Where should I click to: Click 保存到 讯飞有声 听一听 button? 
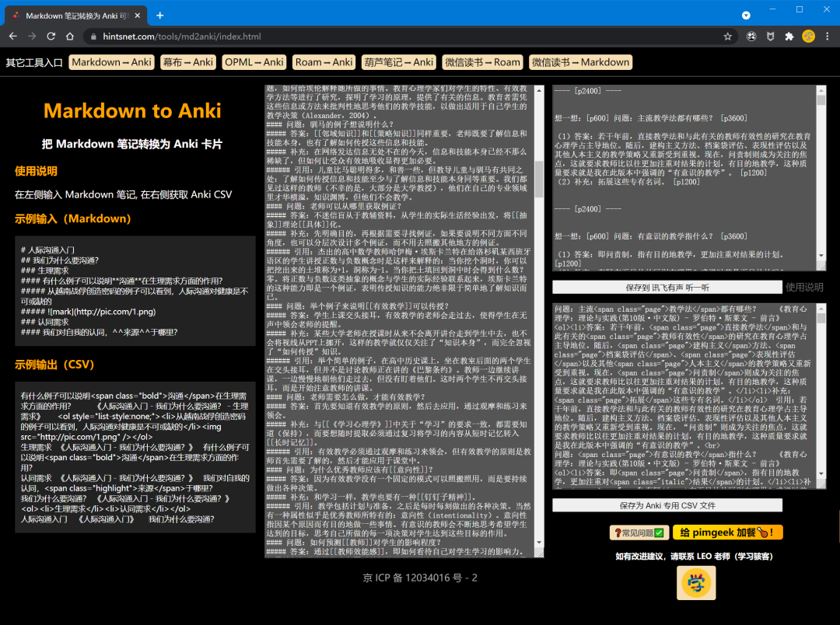point(667,288)
